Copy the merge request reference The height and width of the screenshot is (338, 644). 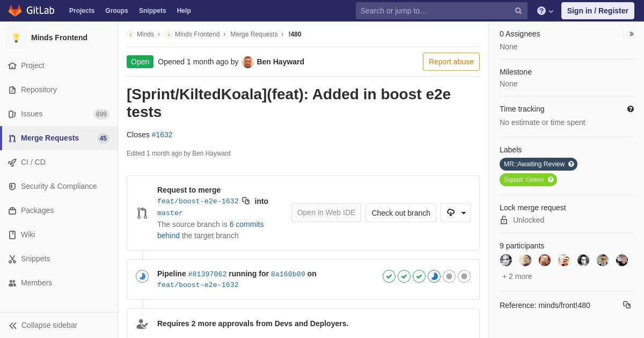[627, 305]
